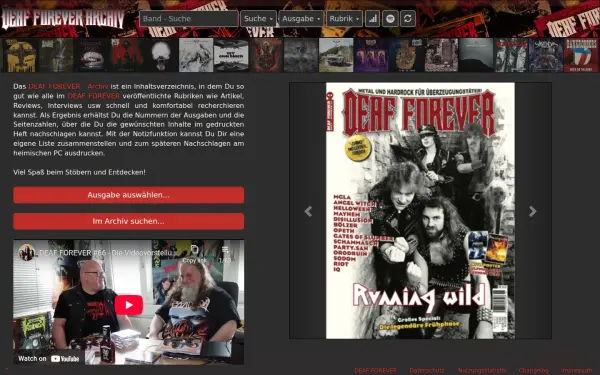Open the DEAF FOREVER footer link
The width and height of the screenshot is (600, 375).
375,370
